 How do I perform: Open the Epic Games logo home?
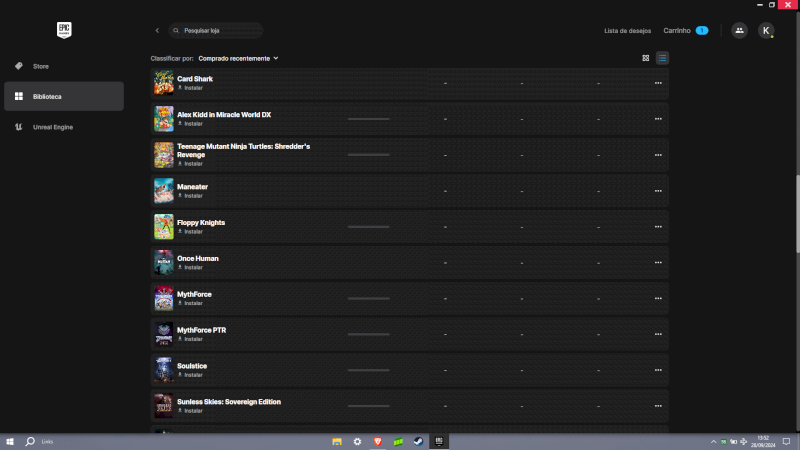pos(64,30)
